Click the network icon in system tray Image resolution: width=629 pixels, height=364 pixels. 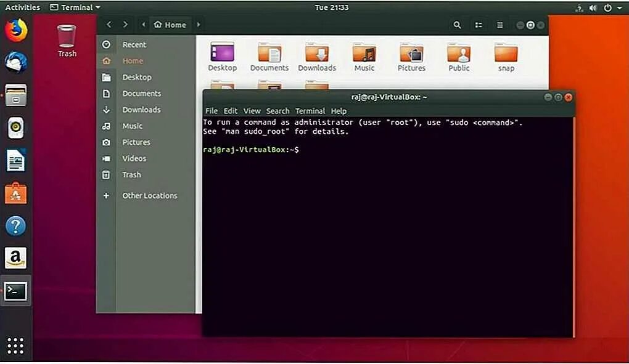click(x=579, y=7)
